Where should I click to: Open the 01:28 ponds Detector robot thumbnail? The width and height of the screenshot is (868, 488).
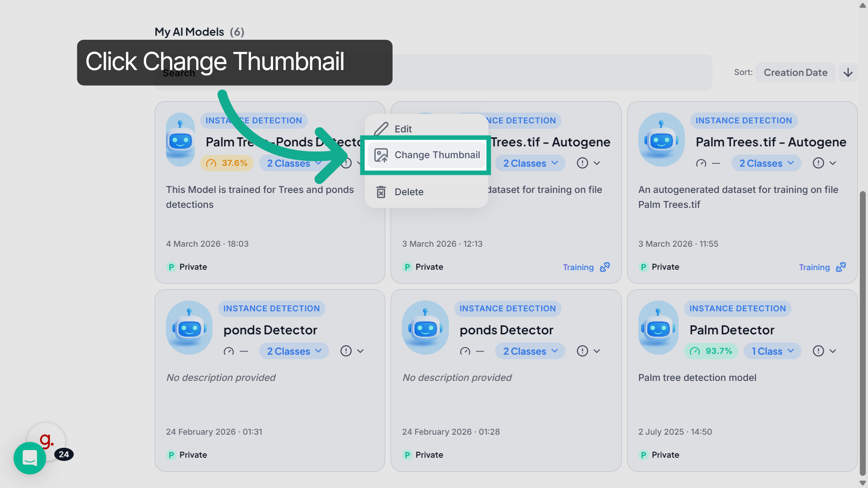425,328
